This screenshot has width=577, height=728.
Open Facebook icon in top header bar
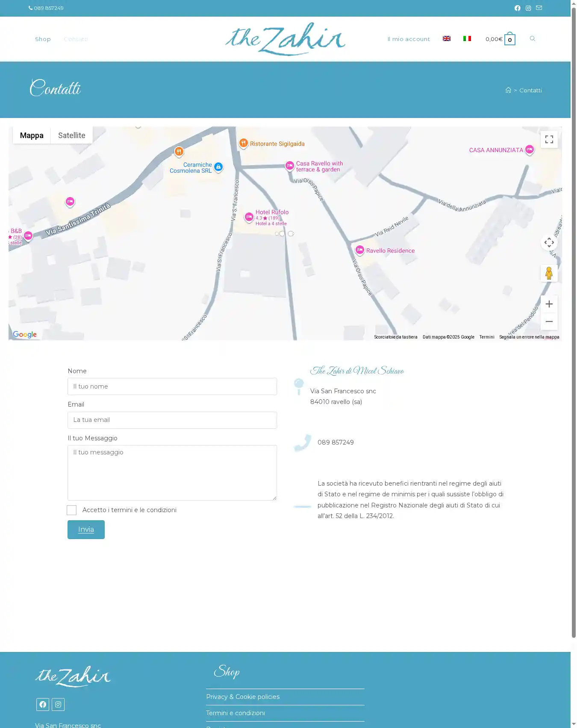pyautogui.click(x=517, y=8)
